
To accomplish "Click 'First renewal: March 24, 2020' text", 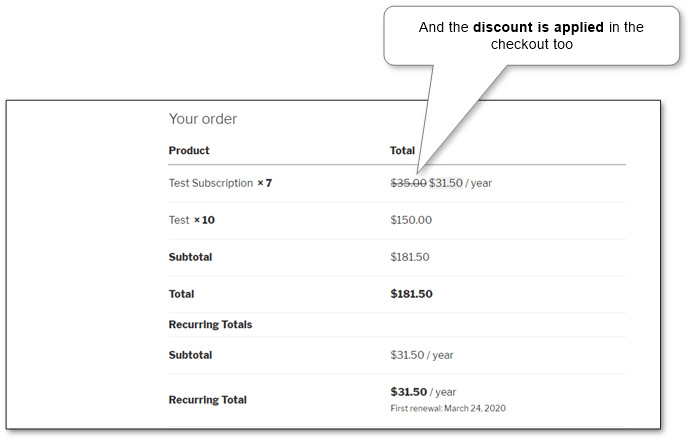I will pos(448,408).
